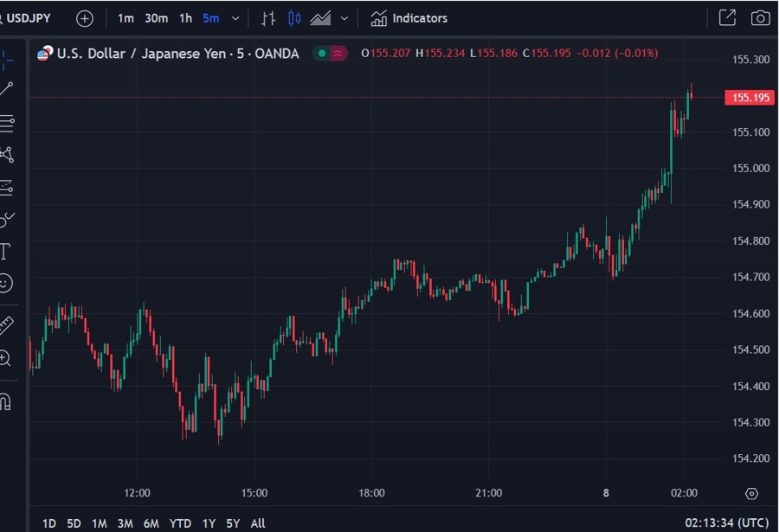Expand the timeframe interval dropdown
Screen dimensions: 779x532
tap(235, 18)
